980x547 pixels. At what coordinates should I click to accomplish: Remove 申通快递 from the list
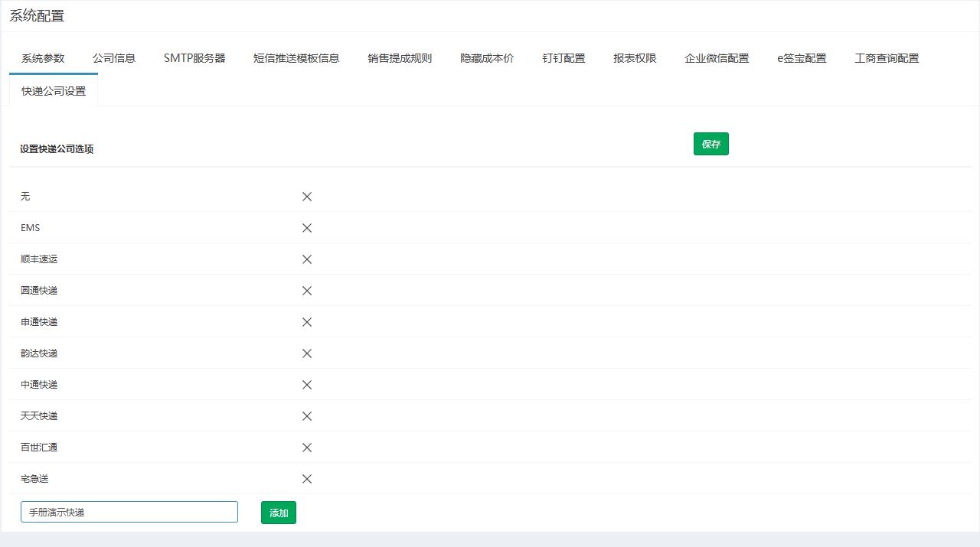(307, 322)
